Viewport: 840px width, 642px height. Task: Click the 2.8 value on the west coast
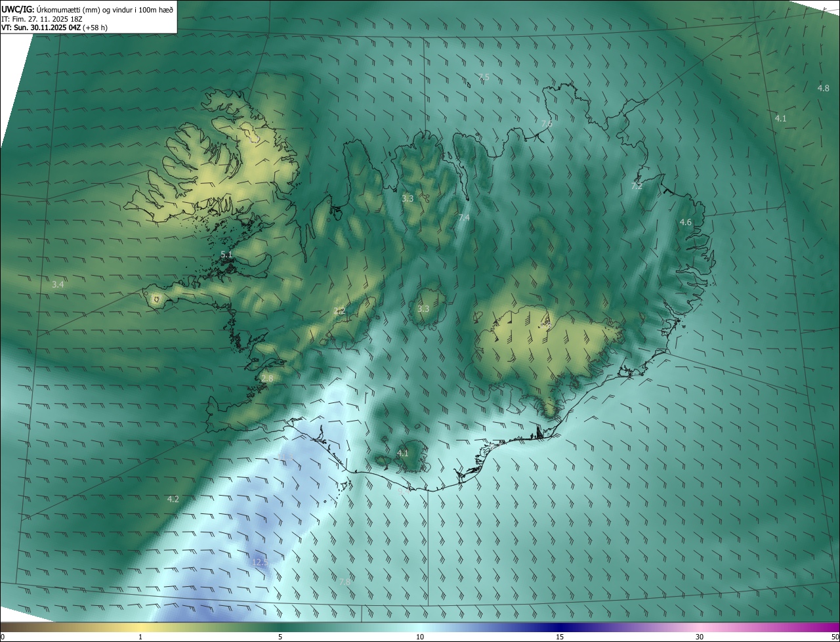click(x=267, y=379)
